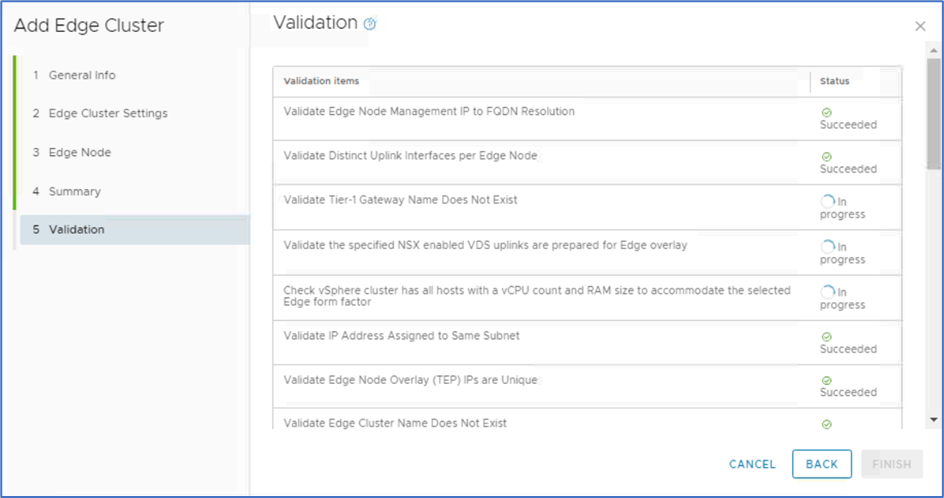This screenshot has height=498, width=944.
Task: Click the Validation help question mark icon
Action: click(370, 24)
